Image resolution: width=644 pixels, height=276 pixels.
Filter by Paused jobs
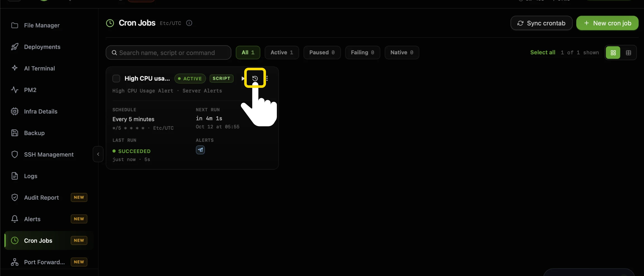(x=322, y=52)
